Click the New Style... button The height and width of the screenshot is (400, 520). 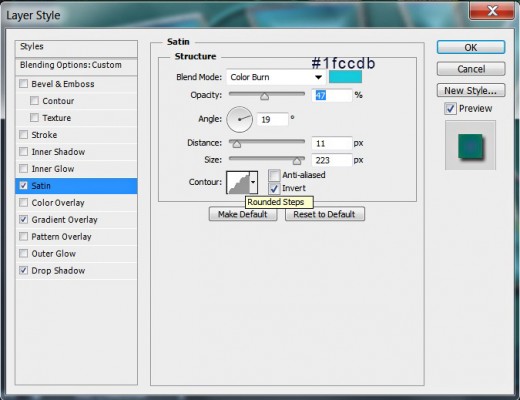[x=471, y=91]
